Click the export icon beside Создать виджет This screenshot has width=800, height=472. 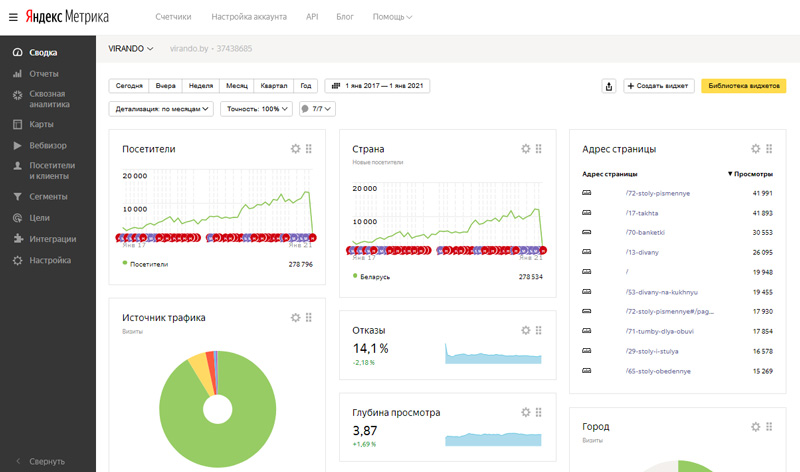(609, 86)
